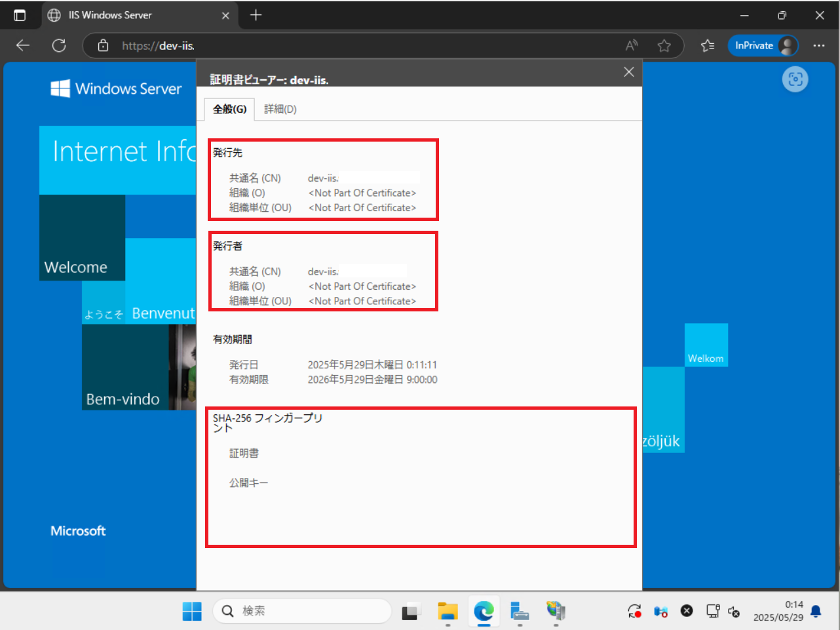Select the 全般(G) tab
This screenshot has width=840, height=630.
click(x=229, y=109)
